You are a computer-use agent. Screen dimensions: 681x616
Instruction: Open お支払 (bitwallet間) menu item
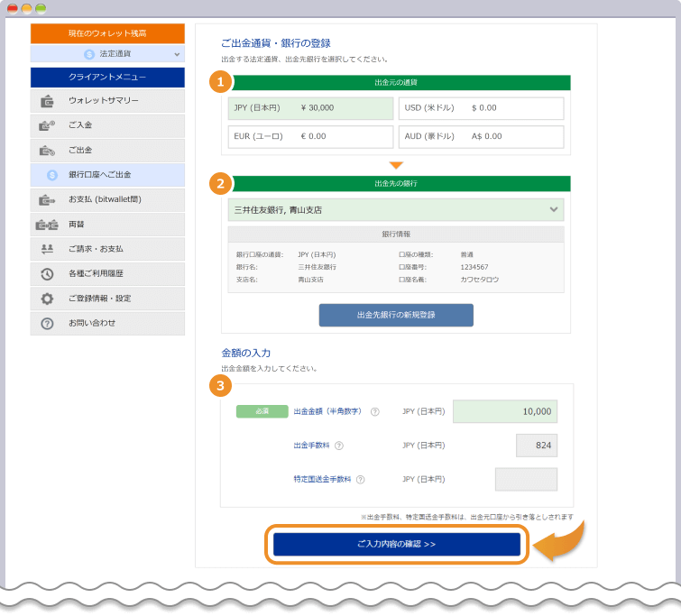(x=107, y=200)
